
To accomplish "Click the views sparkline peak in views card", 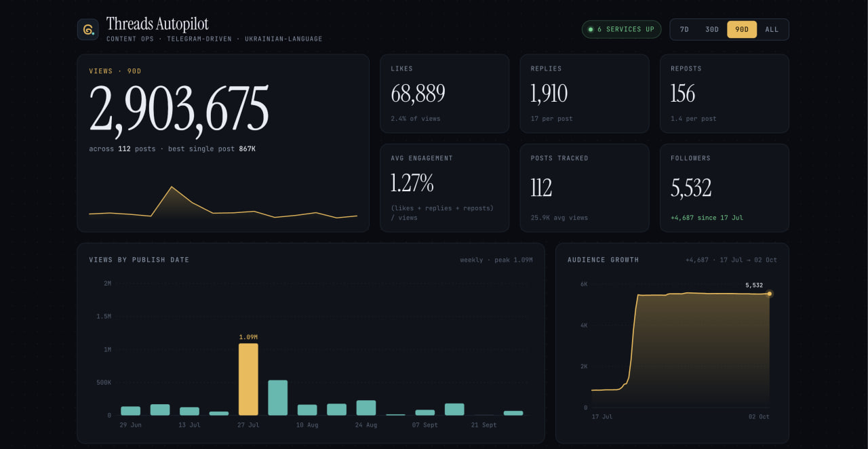I will coord(172,187).
